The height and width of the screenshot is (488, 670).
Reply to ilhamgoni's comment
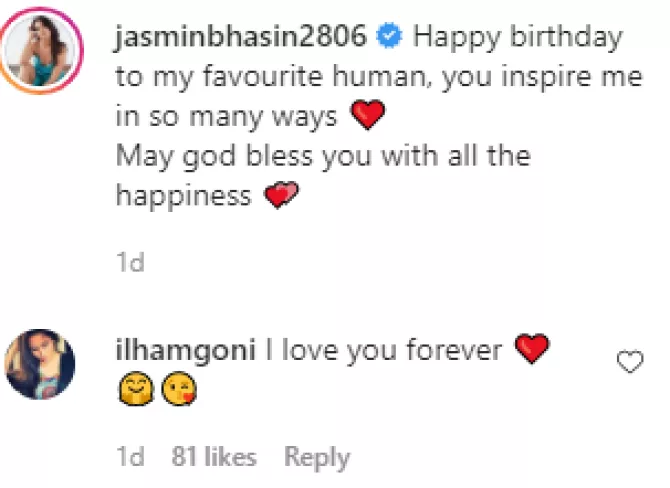pos(317,458)
